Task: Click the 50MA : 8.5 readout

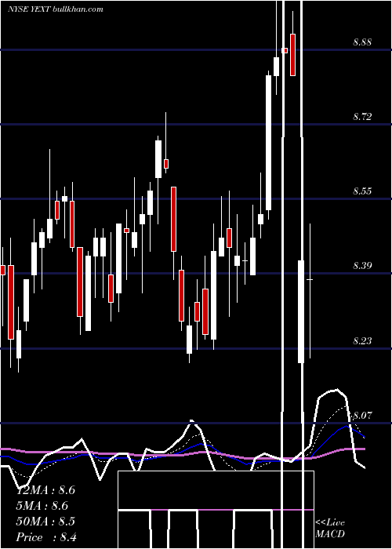Action: click(45, 522)
